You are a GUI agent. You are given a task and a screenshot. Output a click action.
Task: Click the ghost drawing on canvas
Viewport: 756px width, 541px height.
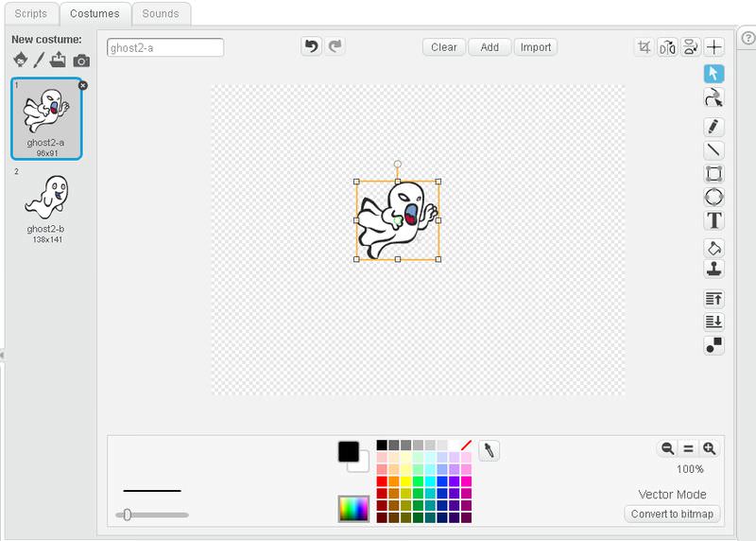[x=397, y=220]
